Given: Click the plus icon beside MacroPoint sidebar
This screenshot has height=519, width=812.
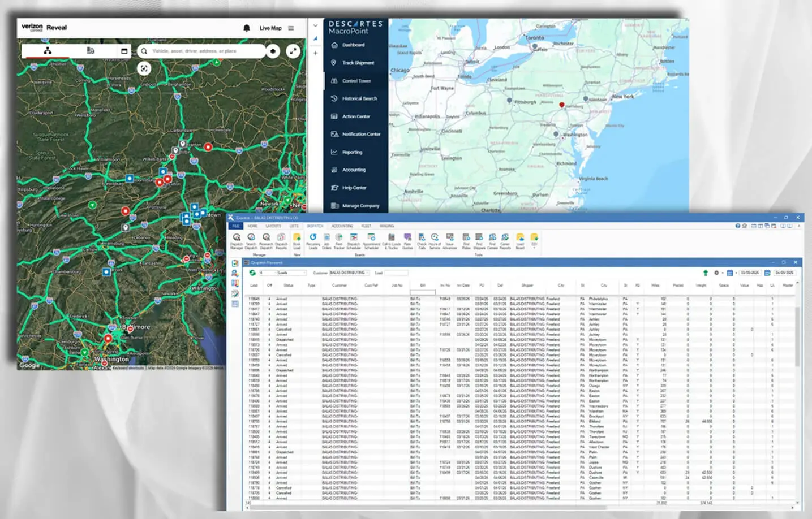Looking at the screenshot, I should tap(315, 53).
